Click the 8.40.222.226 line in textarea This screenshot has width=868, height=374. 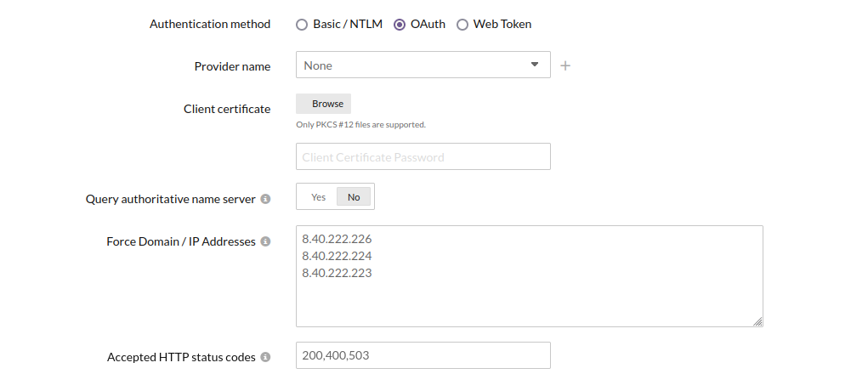click(338, 239)
